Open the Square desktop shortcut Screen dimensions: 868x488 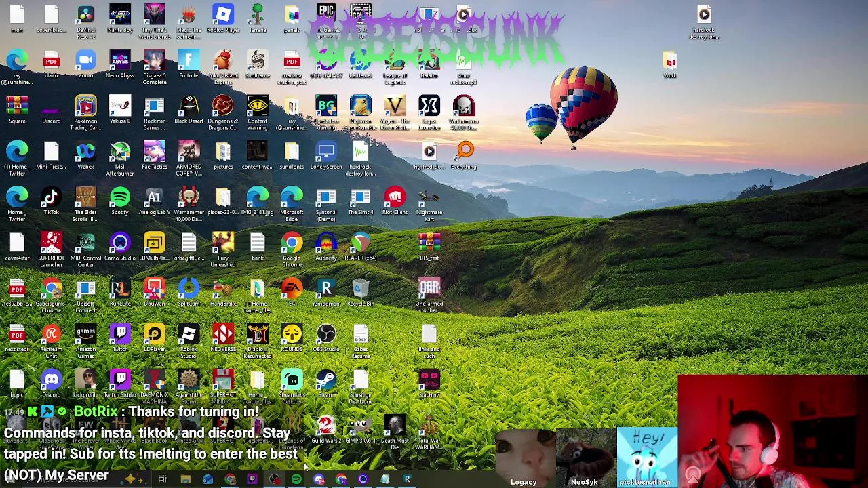point(17,110)
